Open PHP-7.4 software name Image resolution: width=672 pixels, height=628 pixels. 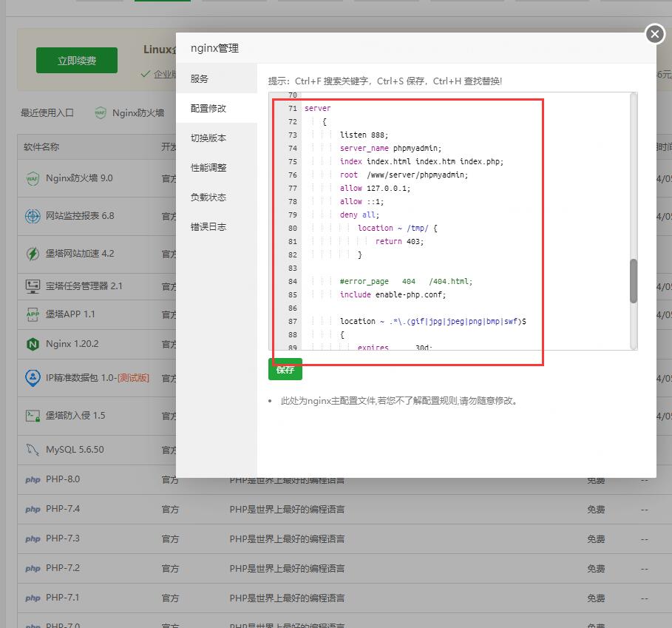click(63, 509)
